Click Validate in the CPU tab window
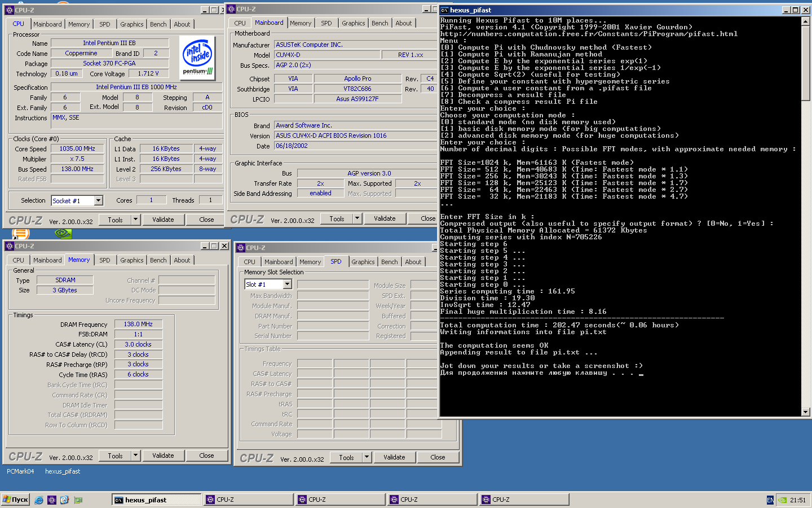 pos(163,220)
